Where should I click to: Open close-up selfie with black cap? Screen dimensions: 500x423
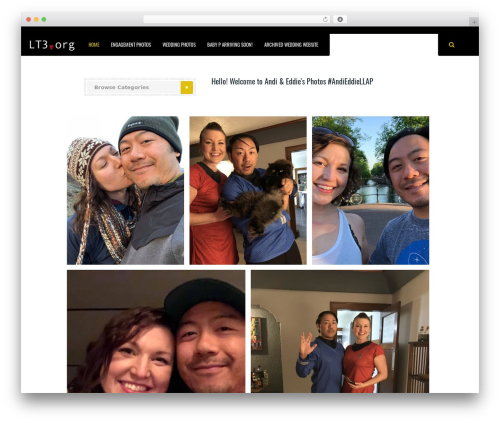pyautogui.click(x=156, y=332)
